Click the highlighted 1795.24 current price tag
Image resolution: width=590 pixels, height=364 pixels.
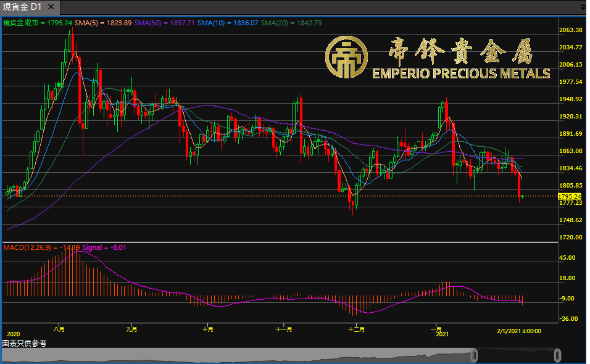570,196
